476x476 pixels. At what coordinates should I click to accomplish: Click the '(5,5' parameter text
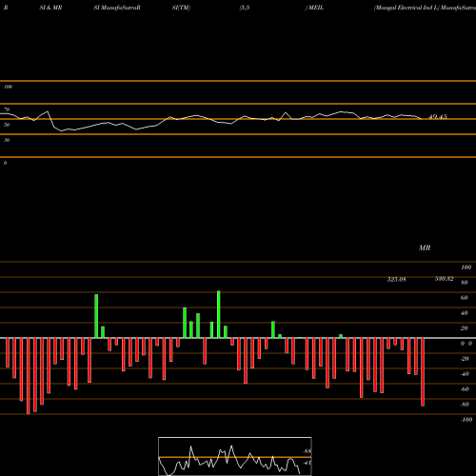tap(245, 8)
